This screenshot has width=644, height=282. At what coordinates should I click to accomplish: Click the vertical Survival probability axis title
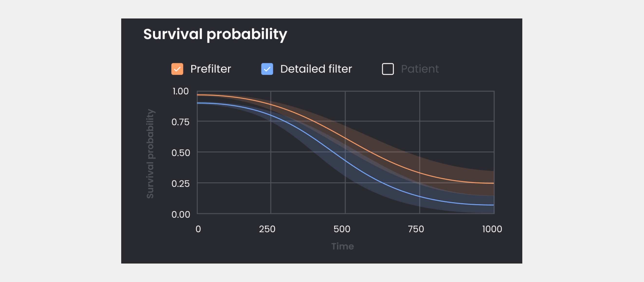tap(150, 154)
